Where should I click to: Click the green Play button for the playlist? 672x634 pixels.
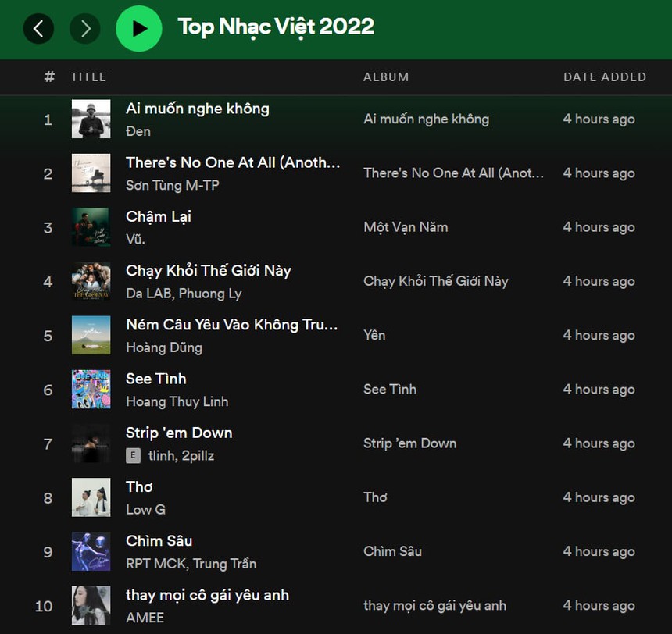point(139,29)
